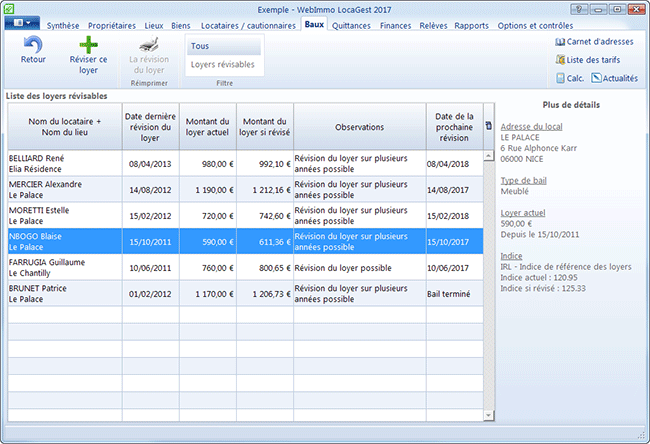Image resolution: width=650 pixels, height=444 pixels.
Task: Select the BELLIARD René tenant row
Action: pyautogui.click(x=64, y=163)
